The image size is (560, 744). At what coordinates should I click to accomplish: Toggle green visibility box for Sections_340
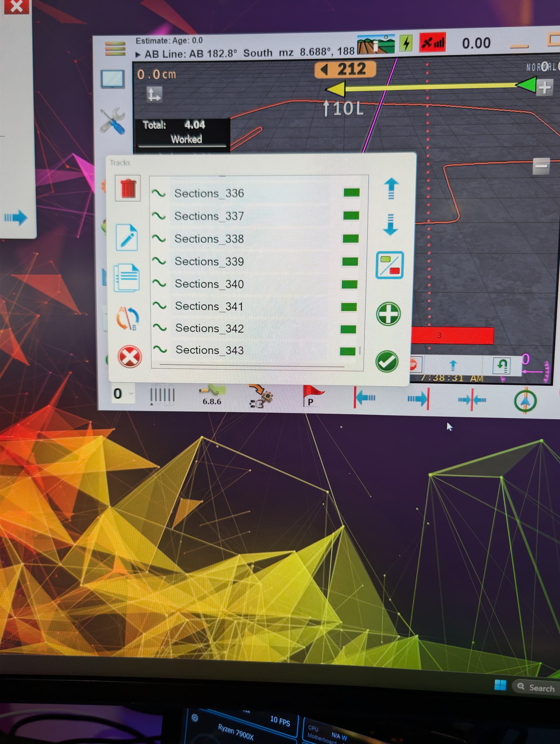tap(349, 284)
